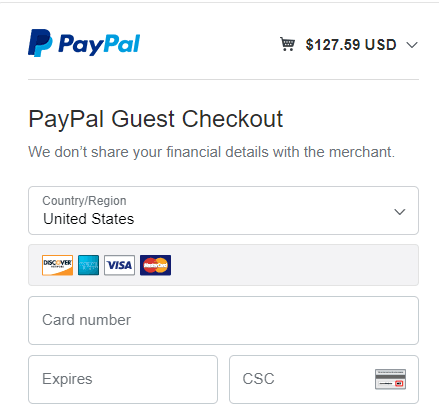Click the PayPal Guest Checkout heading
The height and width of the screenshot is (409, 439).
pos(156,119)
